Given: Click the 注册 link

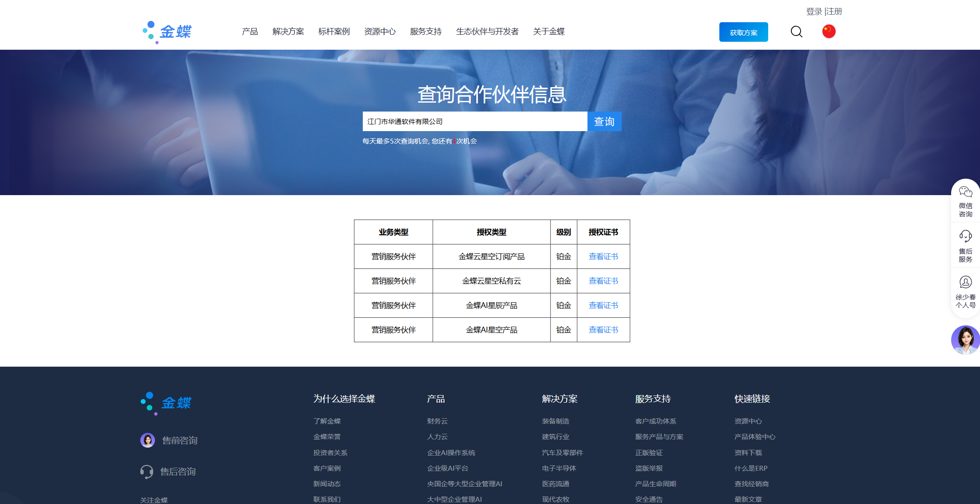Looking at the screenshot, I should [x=834, y=12].
